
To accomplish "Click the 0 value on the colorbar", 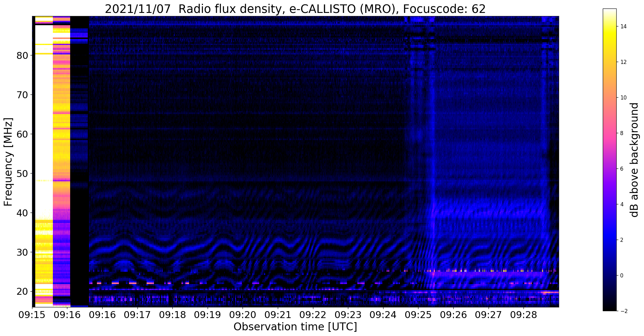I will pos(621,276).
